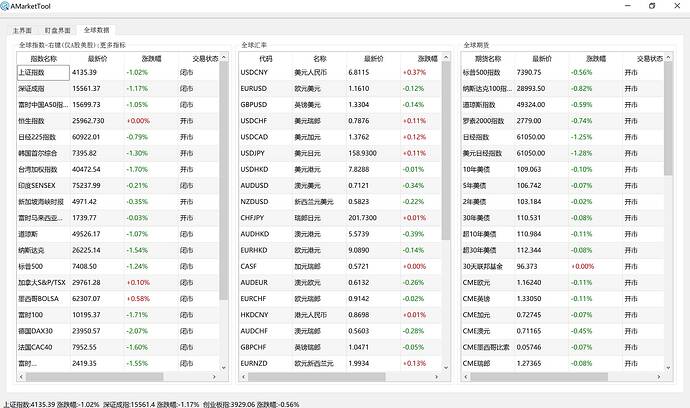This screenshot has height=408, width=690.
Task: Click scroll-right arrow under global futures table
Action: (659, 377)
